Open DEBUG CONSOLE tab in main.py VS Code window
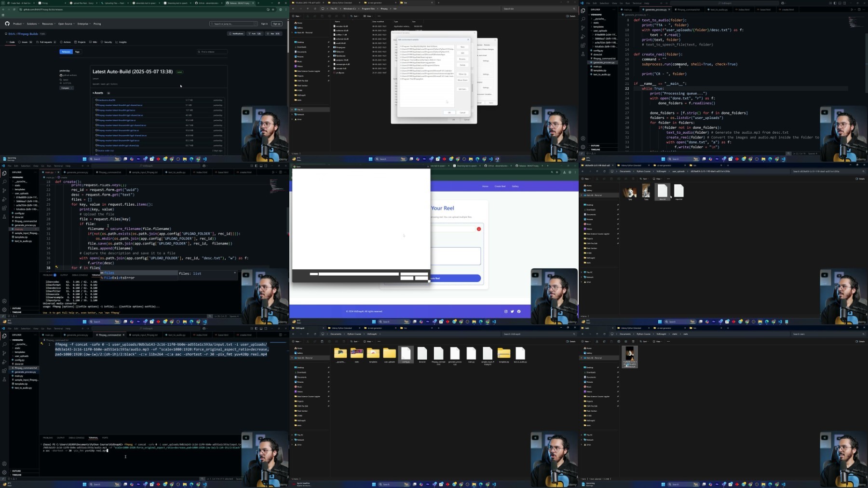 coord(80,275)
